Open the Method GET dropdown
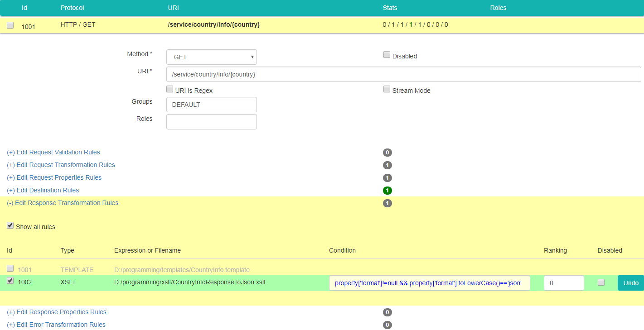This screenshot has height=330, width=644. [212, 57]
